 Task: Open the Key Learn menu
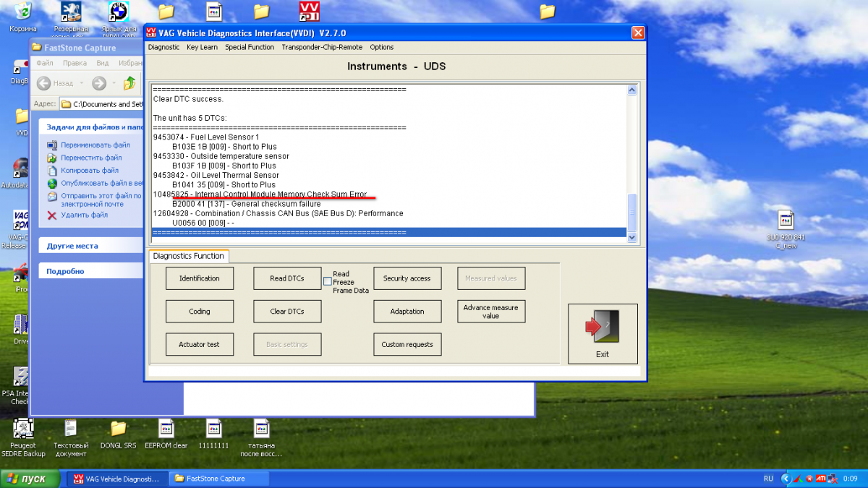202,47
